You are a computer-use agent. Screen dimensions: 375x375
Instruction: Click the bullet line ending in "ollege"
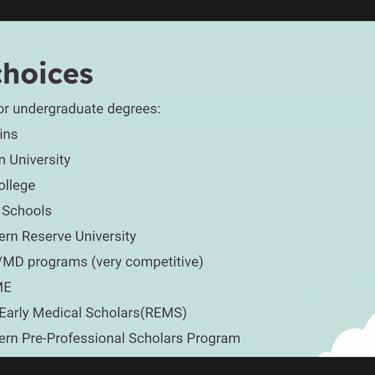(x=17, y=186)
